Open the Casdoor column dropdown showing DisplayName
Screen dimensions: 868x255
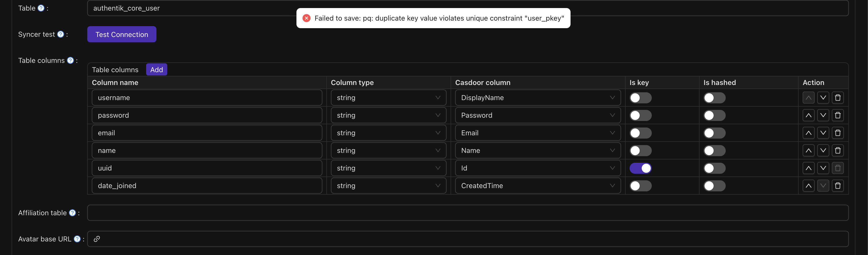click(x=538, y=98)
